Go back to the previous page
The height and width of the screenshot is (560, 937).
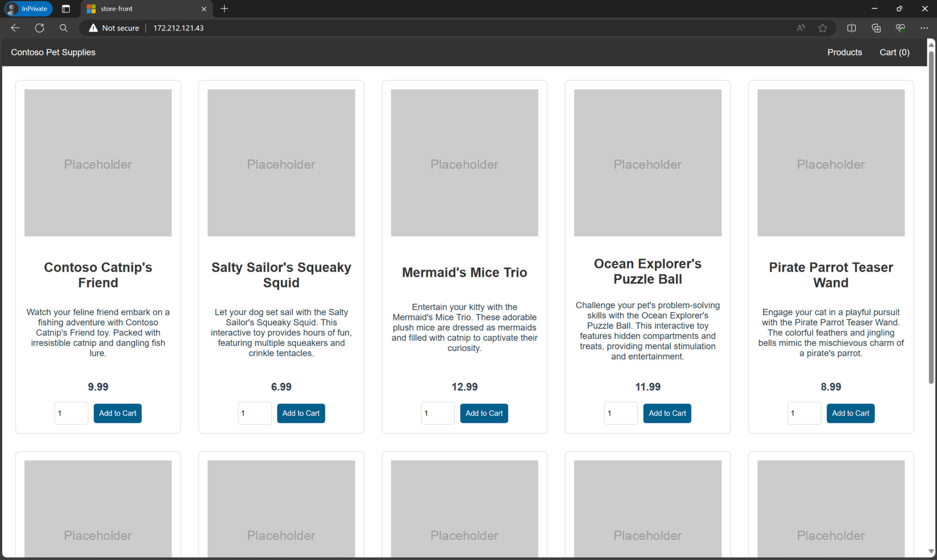pyautogui.click(x=15, y=28)
